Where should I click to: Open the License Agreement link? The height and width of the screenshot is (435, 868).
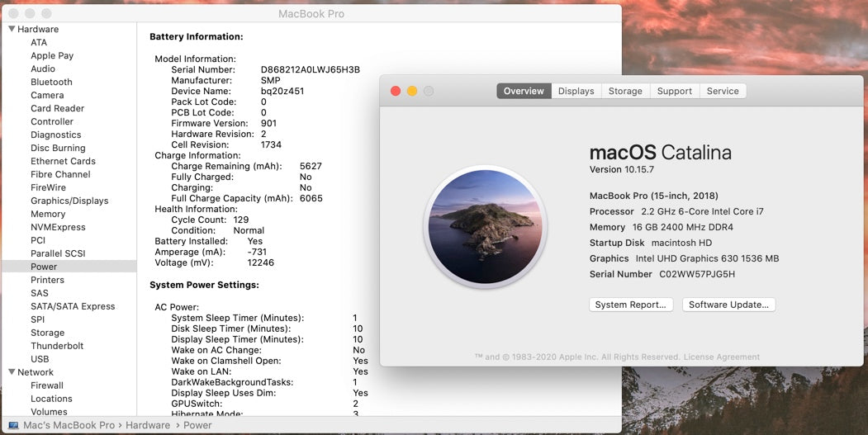(x=721, y=357)
